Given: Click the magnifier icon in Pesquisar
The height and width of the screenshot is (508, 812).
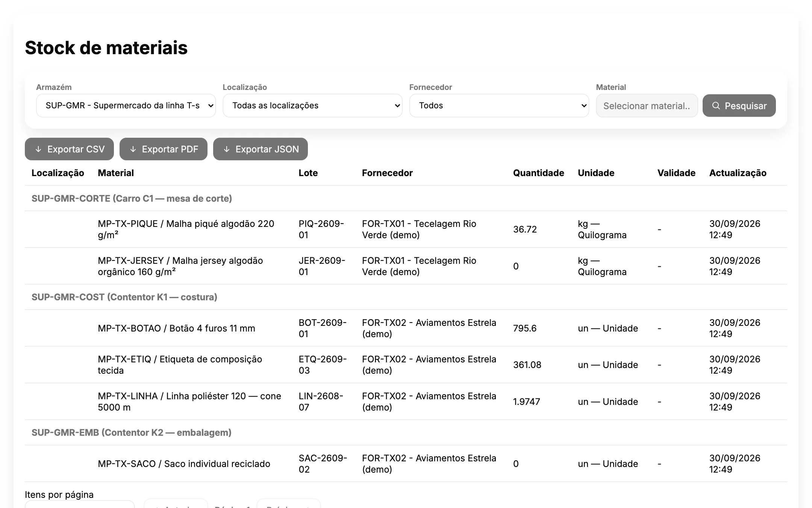Looking at the screenshot, I should point(716,106).
